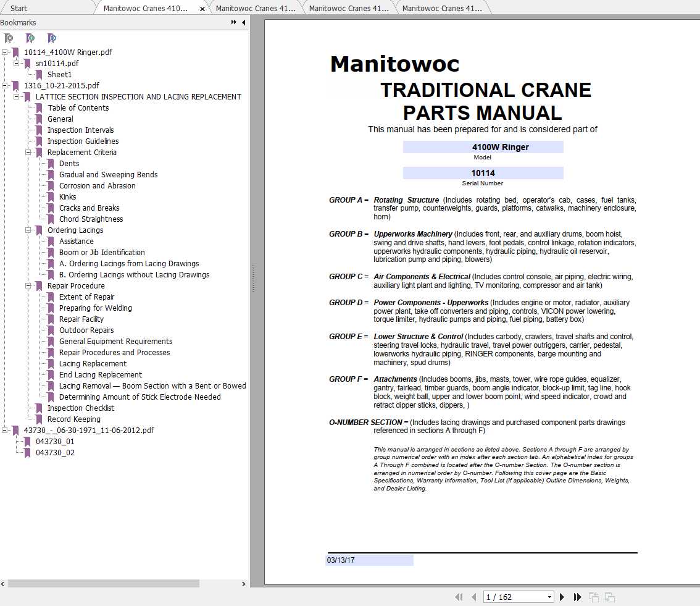Collapse the 1316_10-21-2015.pdf bookmark tree
This screenshot has height=606, width=700.
click(6, 85)
